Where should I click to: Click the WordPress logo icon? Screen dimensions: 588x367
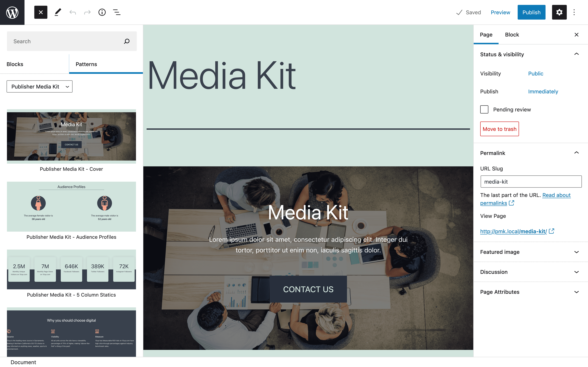(12, 12)
